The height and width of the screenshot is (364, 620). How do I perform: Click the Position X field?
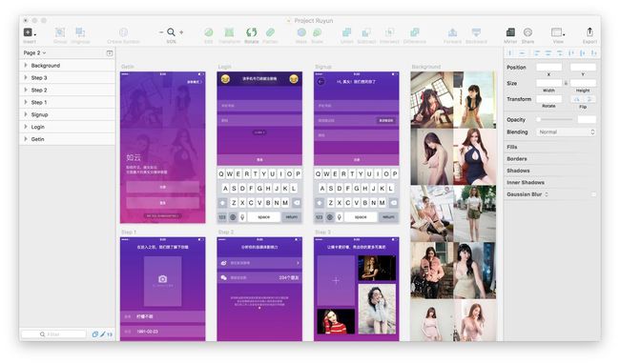coord(548,67)
